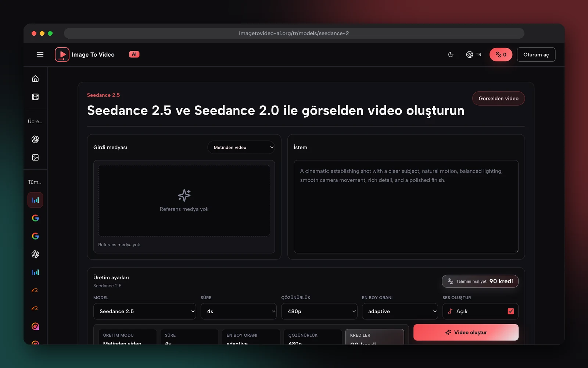
Task: Click the red credits counter showing 0
Action: [x=501, y=54]
